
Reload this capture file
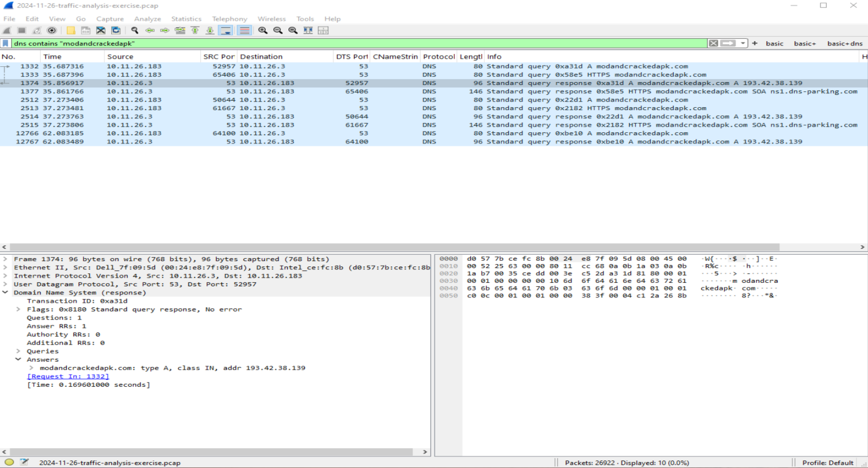pos(115,30)
